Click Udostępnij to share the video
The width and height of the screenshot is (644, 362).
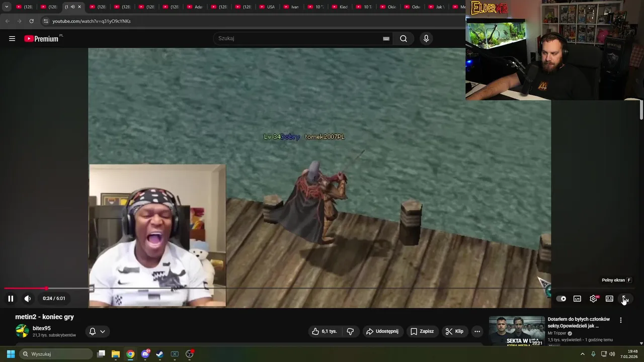pos(382,331)
